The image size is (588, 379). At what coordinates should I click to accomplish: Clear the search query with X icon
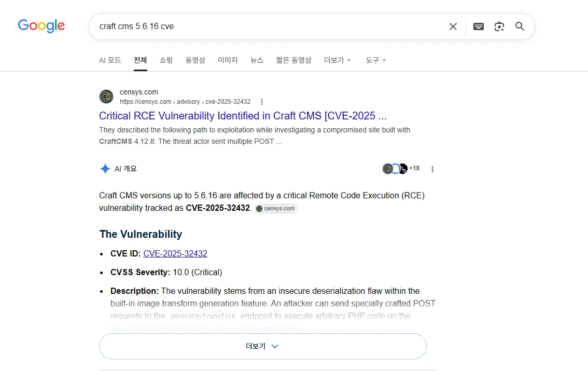(453, 26)
